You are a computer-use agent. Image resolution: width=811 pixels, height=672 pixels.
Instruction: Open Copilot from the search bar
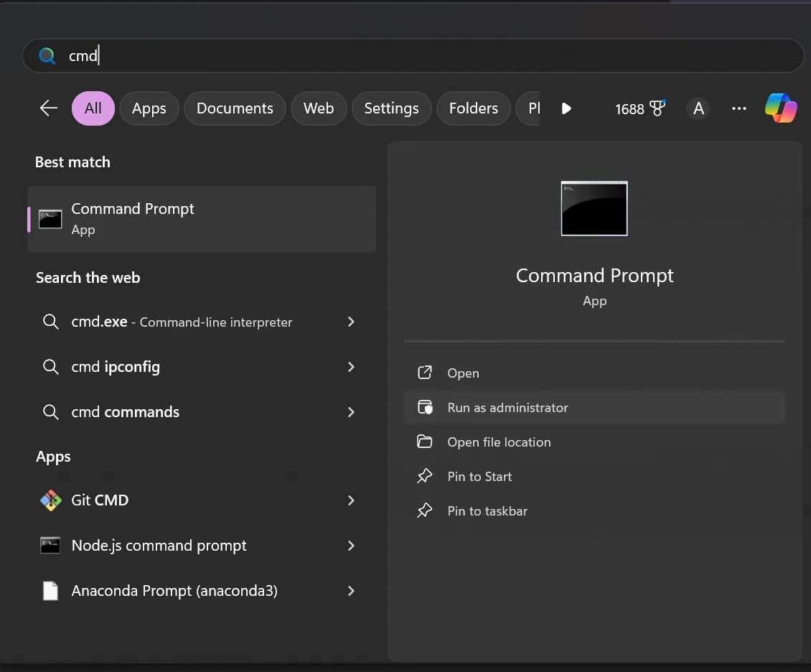(x=781, y=108)
